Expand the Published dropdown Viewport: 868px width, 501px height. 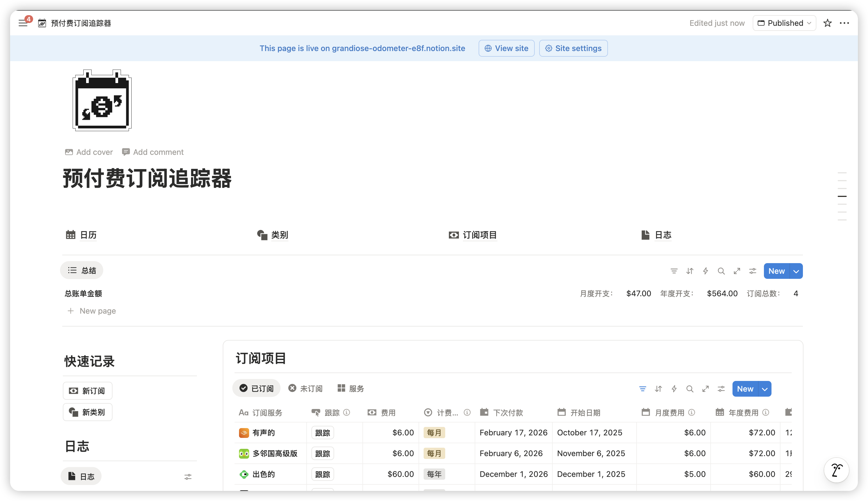pos(784,23)
